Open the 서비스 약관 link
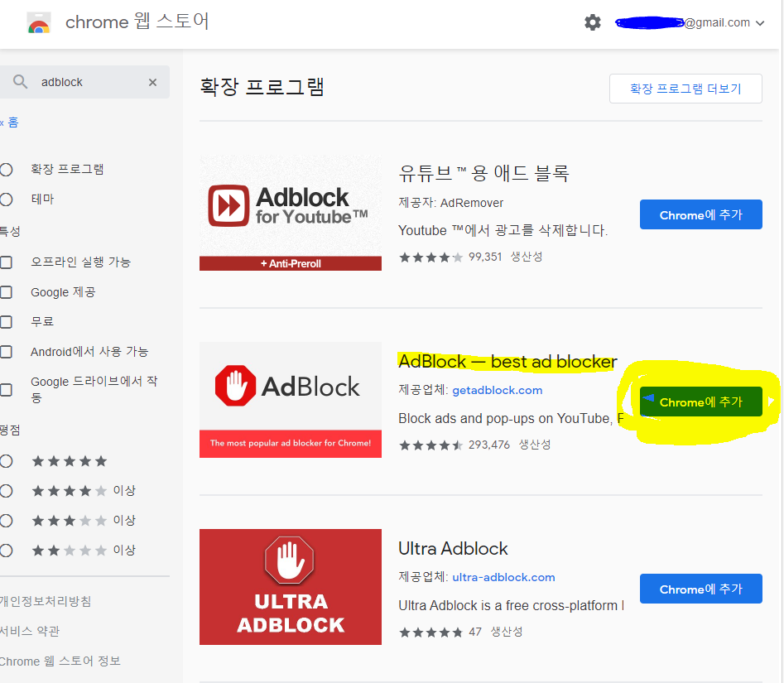Image resolution: width=784 pixels, height=683 pixels. tap(30, 631)
